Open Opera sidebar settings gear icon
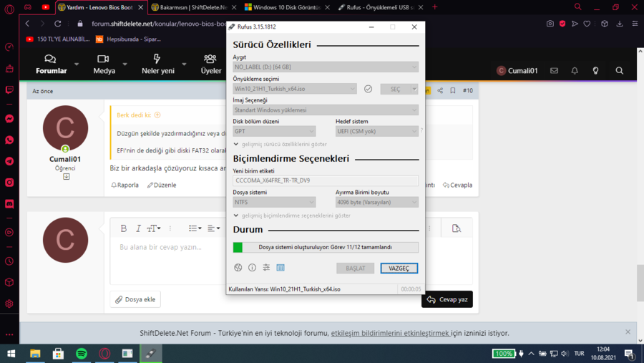644x363 pixels. 9,304
